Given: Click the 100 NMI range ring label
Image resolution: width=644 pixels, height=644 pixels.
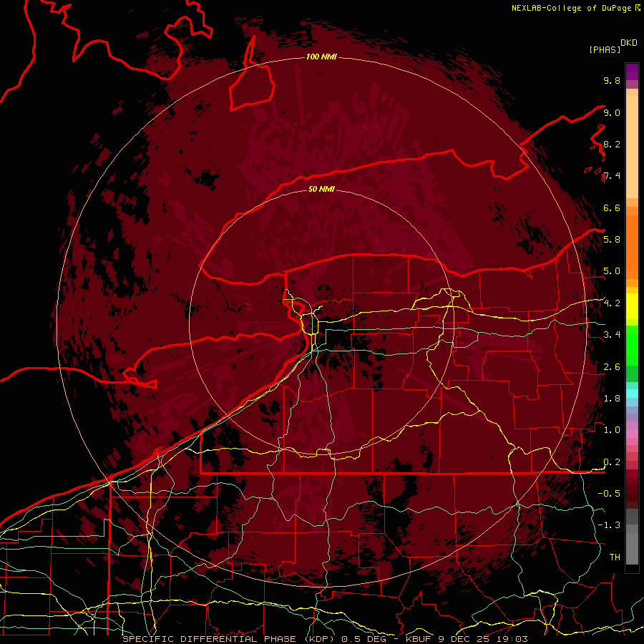Looking at the screenshot, I should [321, 57].
